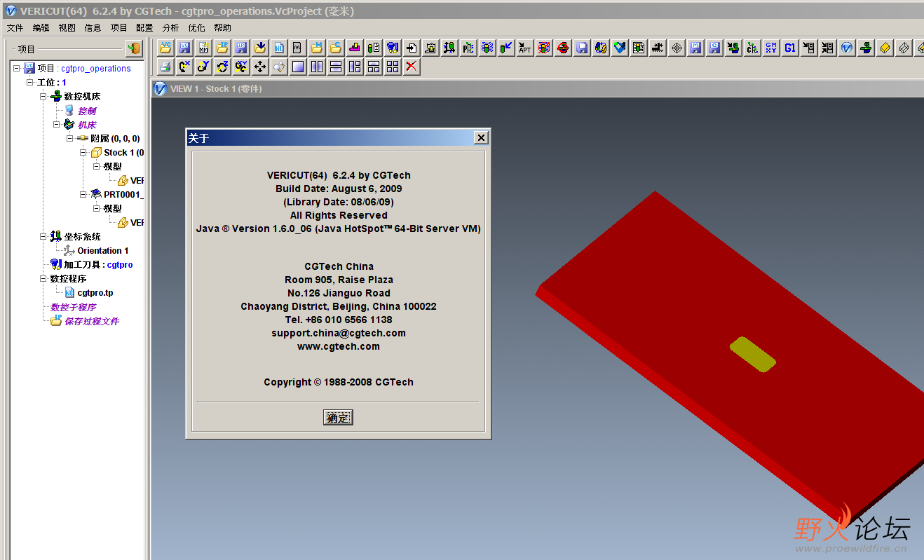
Task: Select the zoom magnifier icon
Action: tap(279, 67)
